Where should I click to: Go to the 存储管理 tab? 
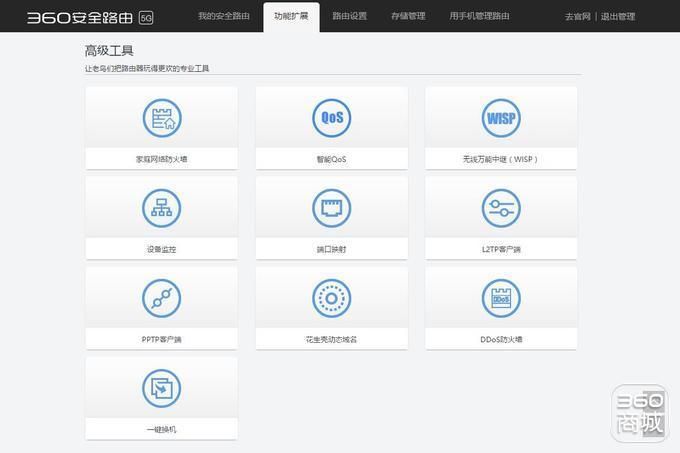pyautogui.click(x=408, y=16)
